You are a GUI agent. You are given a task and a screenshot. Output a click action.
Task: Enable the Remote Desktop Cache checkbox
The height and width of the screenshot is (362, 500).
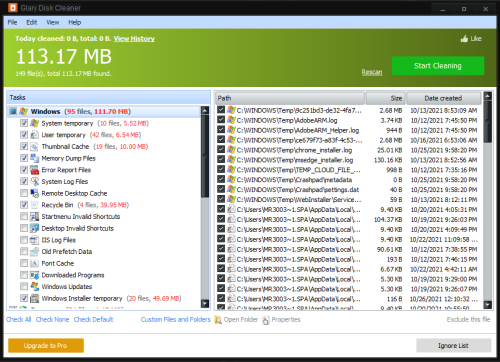pyautogui.click(x=24, y=193)
